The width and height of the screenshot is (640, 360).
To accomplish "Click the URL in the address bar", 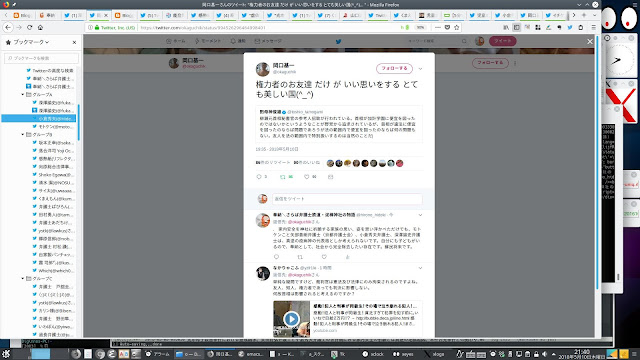I will [203, 28].
